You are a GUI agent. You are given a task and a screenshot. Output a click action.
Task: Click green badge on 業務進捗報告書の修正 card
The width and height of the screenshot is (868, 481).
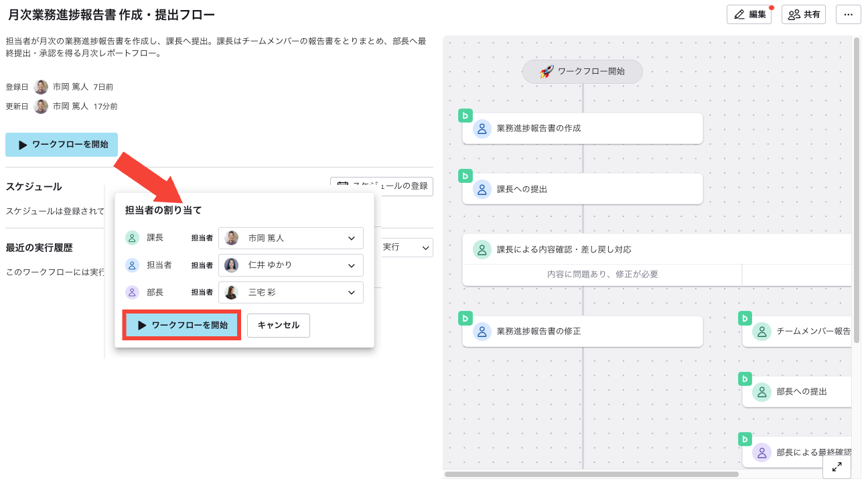click(x=465, y=319)
